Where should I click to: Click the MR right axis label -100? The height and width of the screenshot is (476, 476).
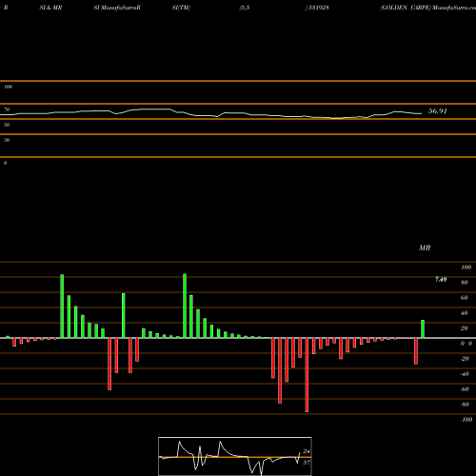pos(466,420)
